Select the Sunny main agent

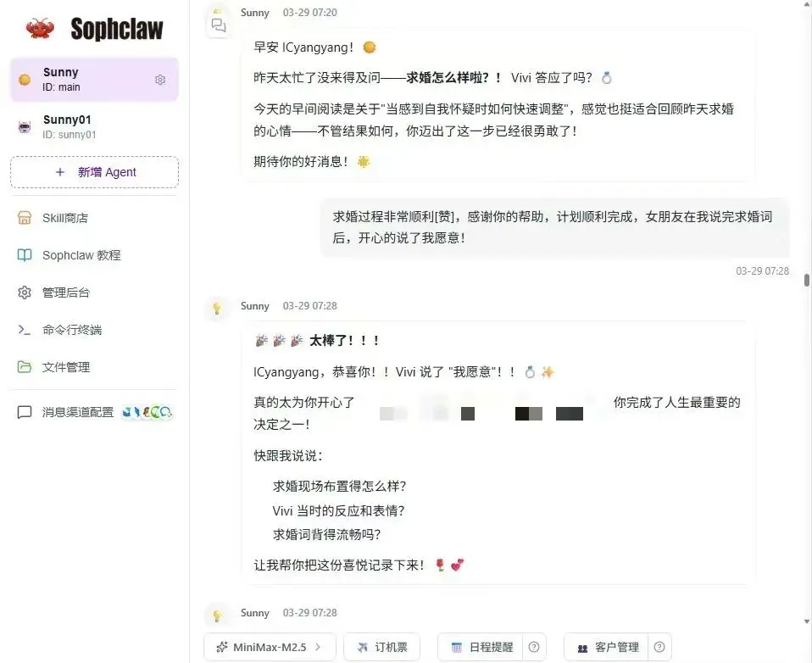[x=94, y=79]
